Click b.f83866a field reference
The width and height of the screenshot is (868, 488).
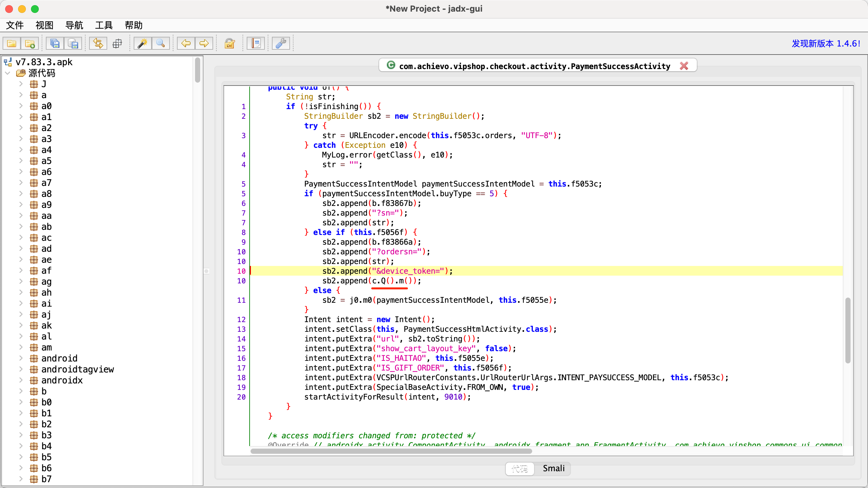[392, 242]
